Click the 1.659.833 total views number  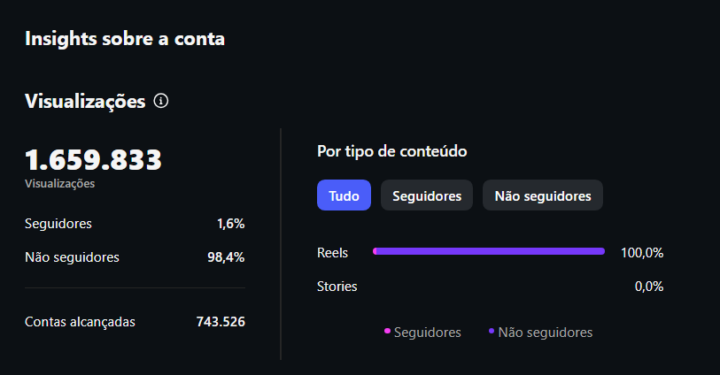(x=93, y=160)
